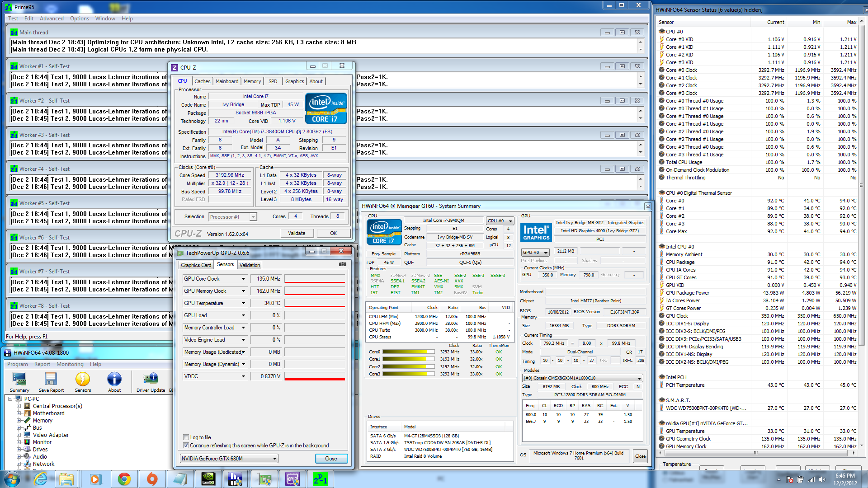The height and width of the screenshot is (488, 868).
Task: Show hidden system tray icons
Action: (778, 479)
